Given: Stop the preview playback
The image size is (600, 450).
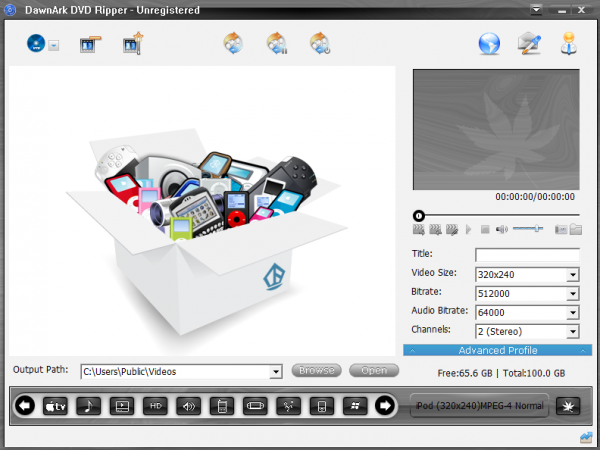Looking at the screenshot, I should pos(485,230).
